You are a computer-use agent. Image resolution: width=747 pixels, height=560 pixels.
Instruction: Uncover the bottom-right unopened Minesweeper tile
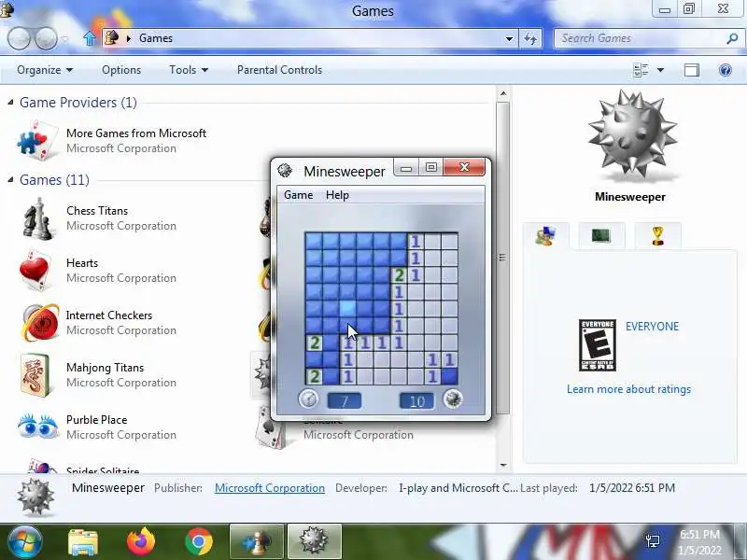coord(450,376)
